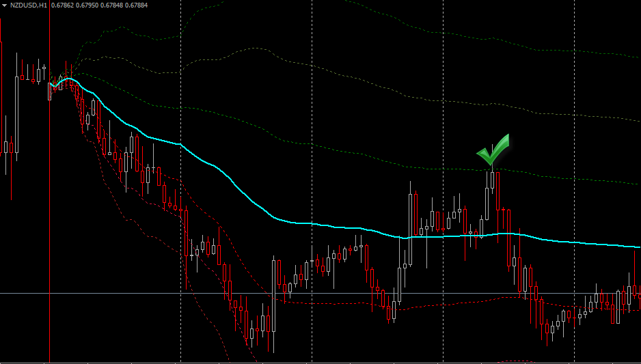Select the gray horizontal price level line

320,294
